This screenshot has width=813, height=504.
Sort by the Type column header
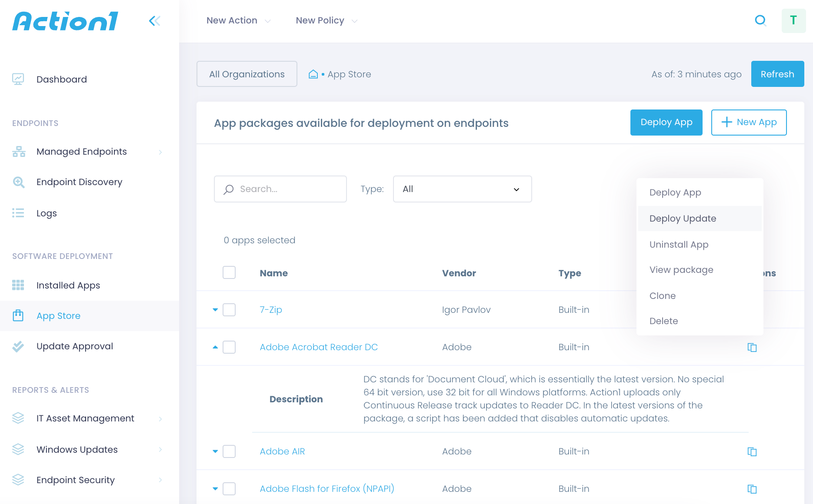point(570,273)
